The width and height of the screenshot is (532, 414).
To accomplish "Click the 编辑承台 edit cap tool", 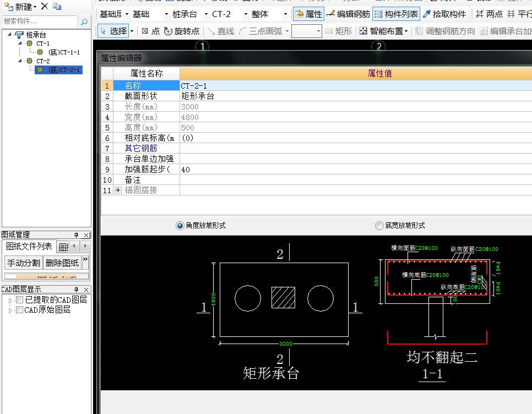I will click(506, 31).
